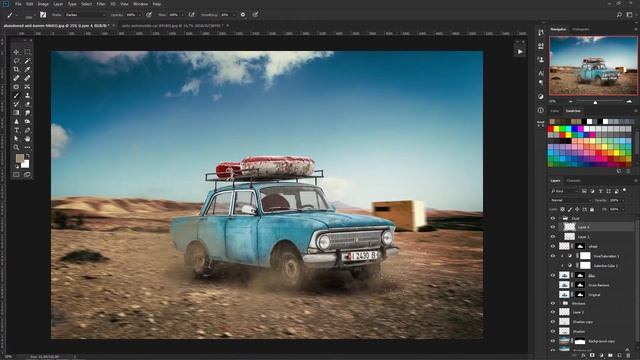
Task: Open the layer filter Kind dropdown
Action: [x=564, y=191]
